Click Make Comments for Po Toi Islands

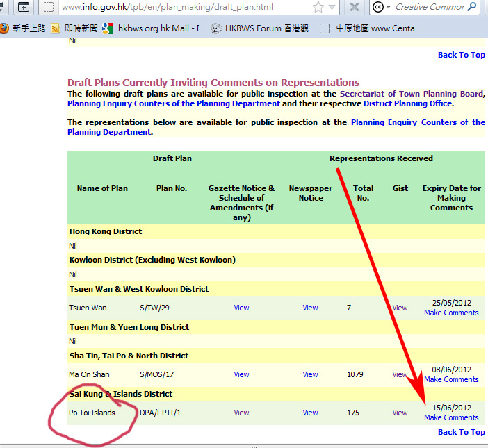[x=451, y=417]
